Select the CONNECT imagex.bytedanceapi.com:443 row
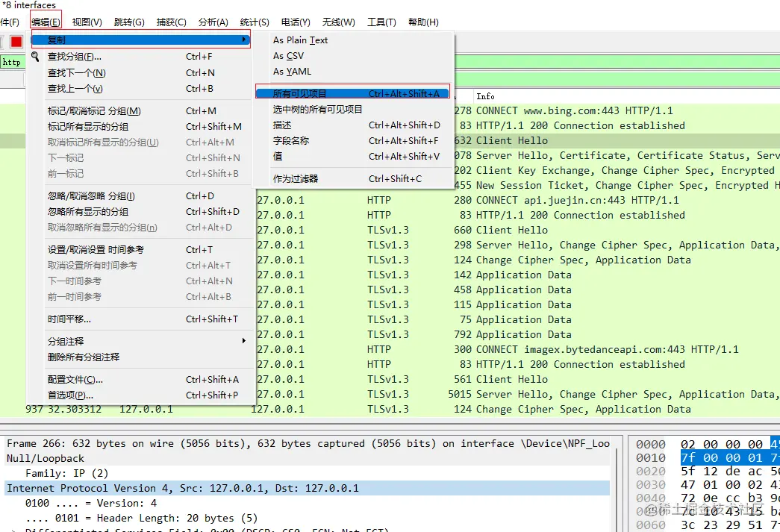This screenshot has width=780, height=532. (x=517, y=349)
